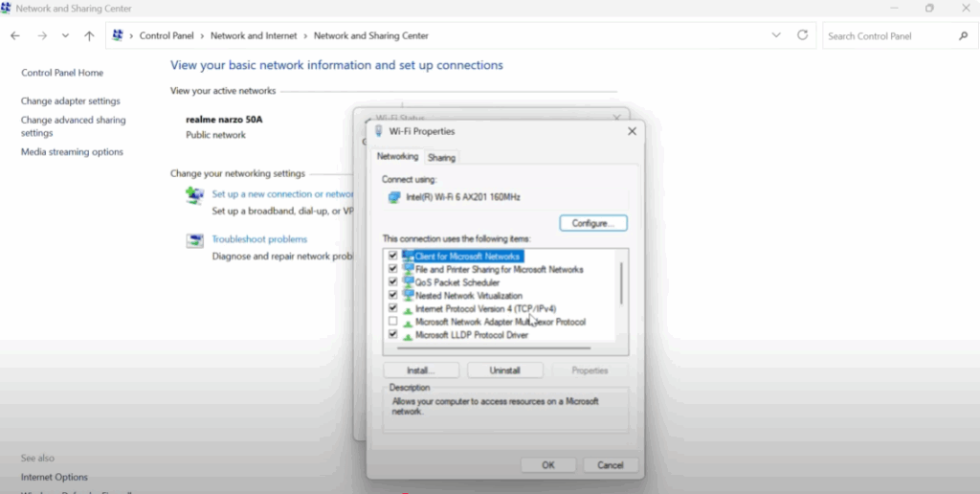Viewport: 980px width, 494px height.
Task: Select Internet Protocol Version 4 (TCP/IPv4)
Action: coord(485,309)
